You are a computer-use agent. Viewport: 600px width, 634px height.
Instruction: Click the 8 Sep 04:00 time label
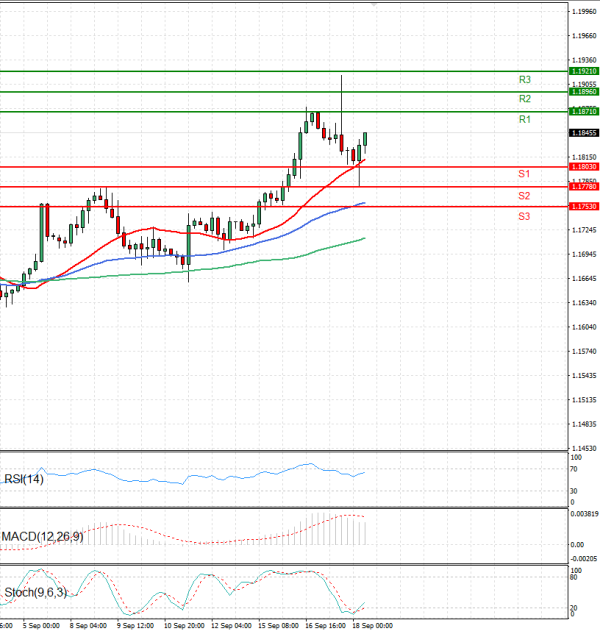(x=88, y=626)
